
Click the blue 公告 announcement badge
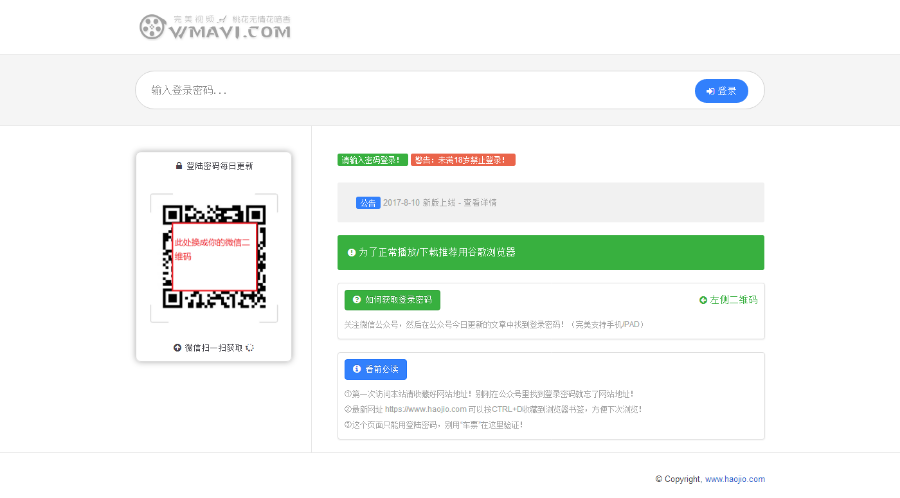click(x=368, y=203)
